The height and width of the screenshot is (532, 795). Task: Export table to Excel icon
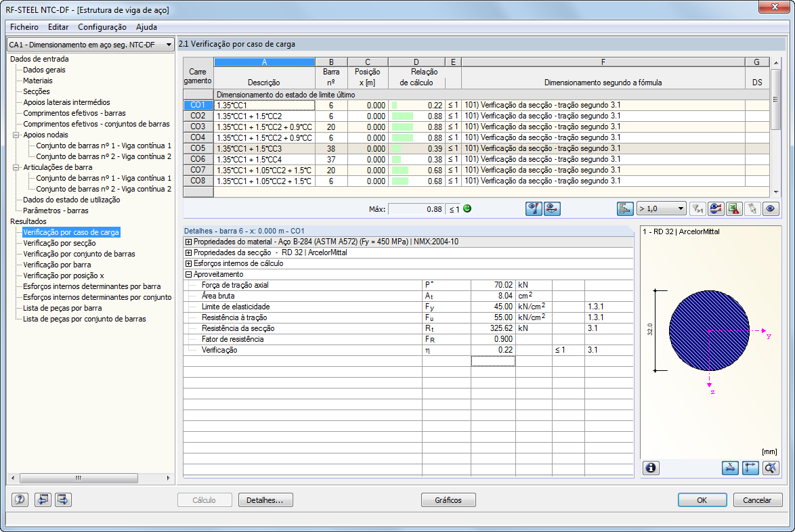point(734,208)
